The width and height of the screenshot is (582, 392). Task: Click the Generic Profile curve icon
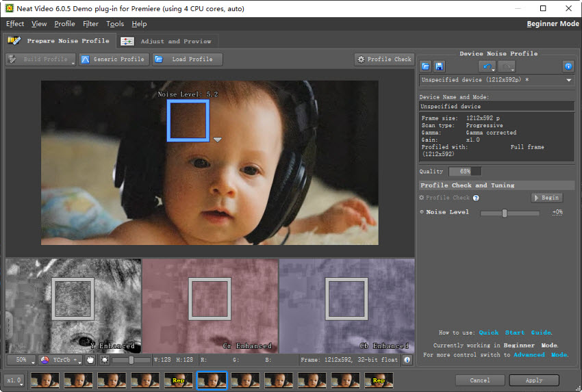pos(86,60)
